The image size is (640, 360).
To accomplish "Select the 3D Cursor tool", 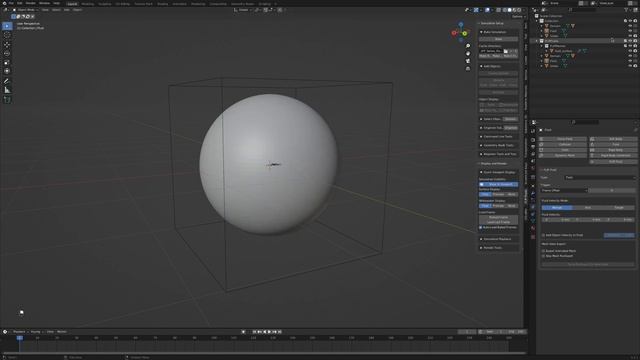I will click(7, 35).
